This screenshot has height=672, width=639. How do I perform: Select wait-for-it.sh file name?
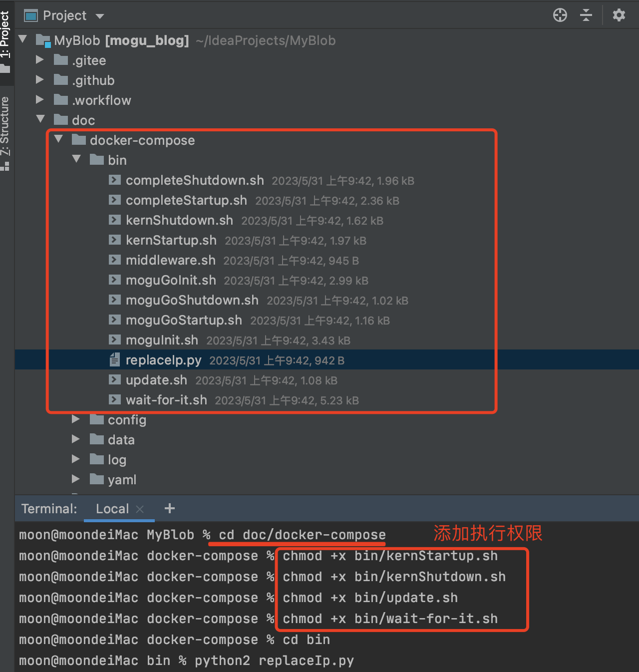click(166, 400)
